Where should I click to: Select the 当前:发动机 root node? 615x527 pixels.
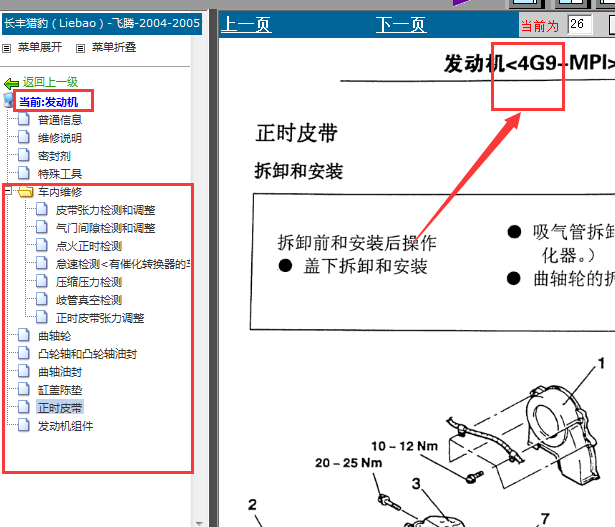pyautogui.click(x=49, y=102)
